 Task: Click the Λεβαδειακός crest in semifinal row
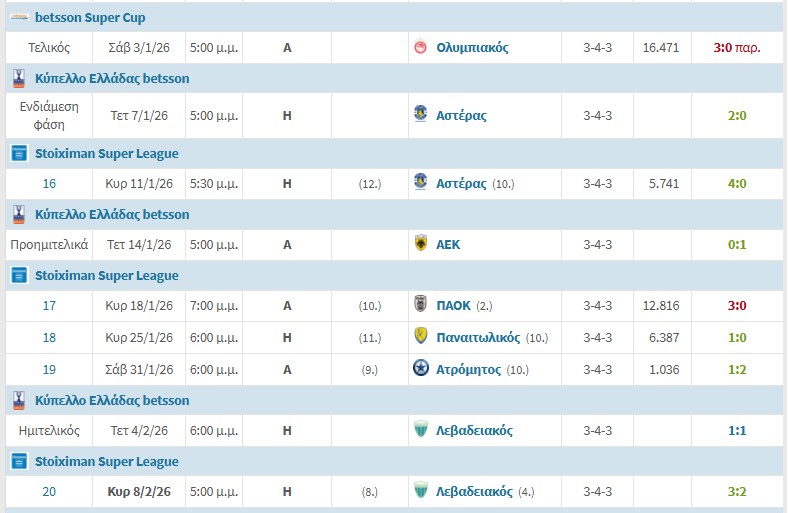pyautogui.click(x=421, y=430)
